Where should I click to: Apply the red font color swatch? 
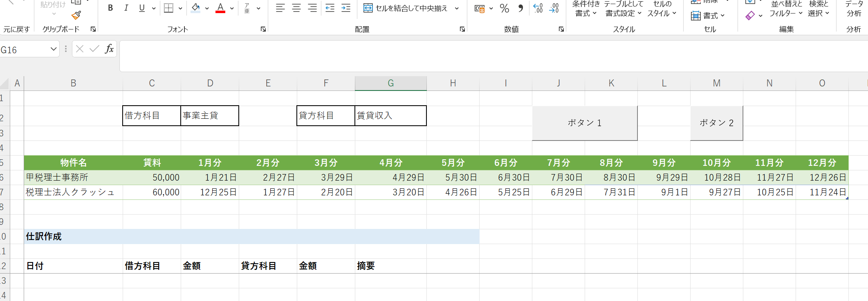pos(220,8)
